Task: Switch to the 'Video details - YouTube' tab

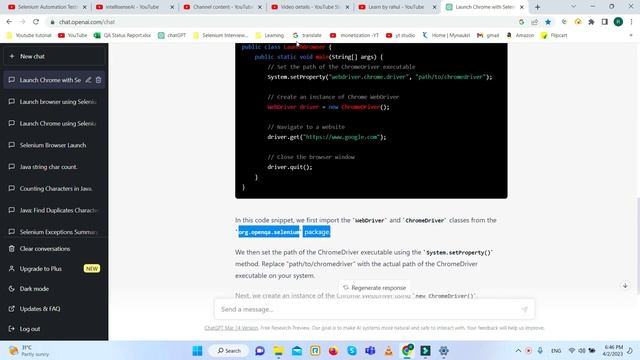Action: pos(310,7)
